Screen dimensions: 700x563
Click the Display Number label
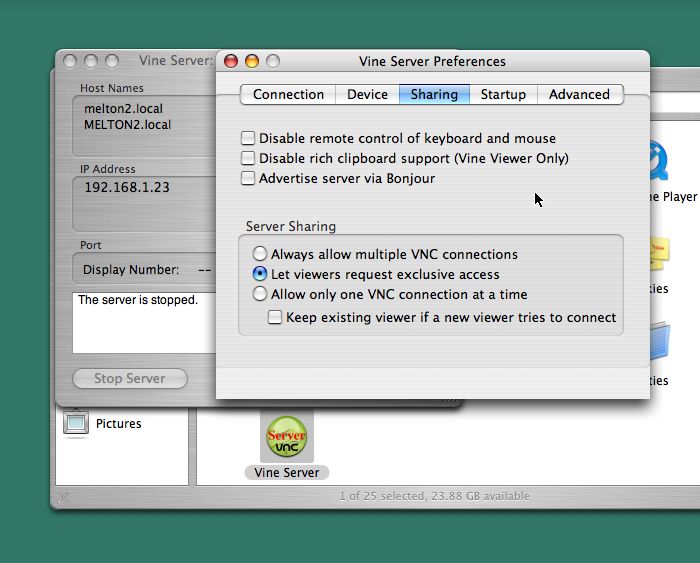[131, 270]
